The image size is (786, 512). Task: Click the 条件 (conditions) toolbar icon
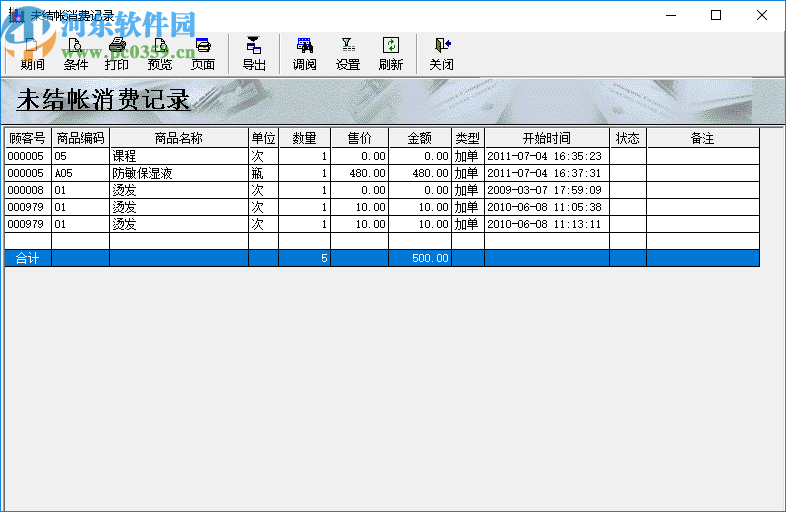pyautogui.click(x=76, y=54)
